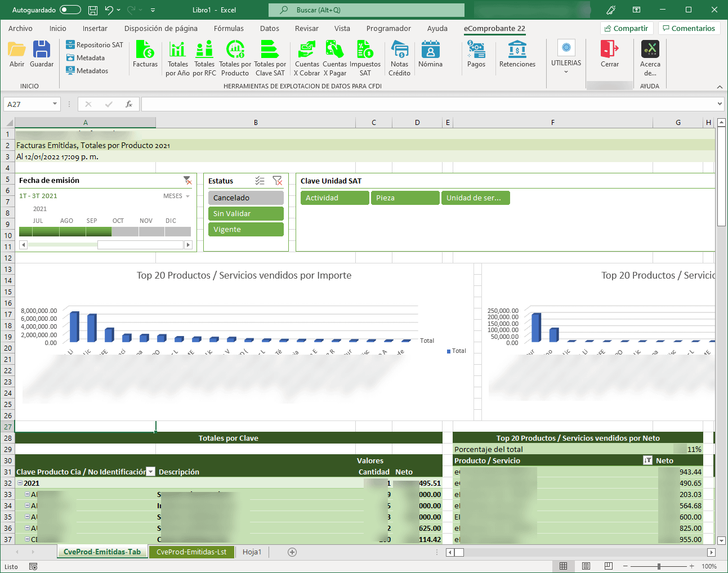The image size is (728, 573).
Task: Select the OCT segment in timeline
Action: 125,231
